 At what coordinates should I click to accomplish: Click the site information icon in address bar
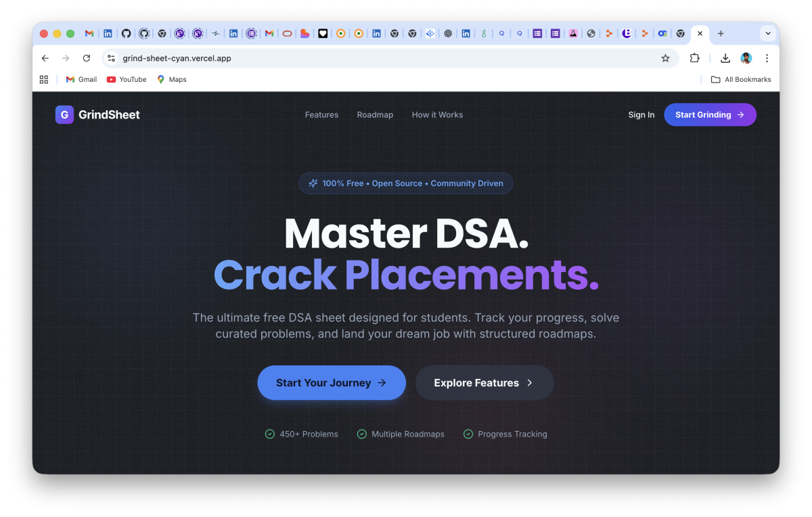point(112,58)
